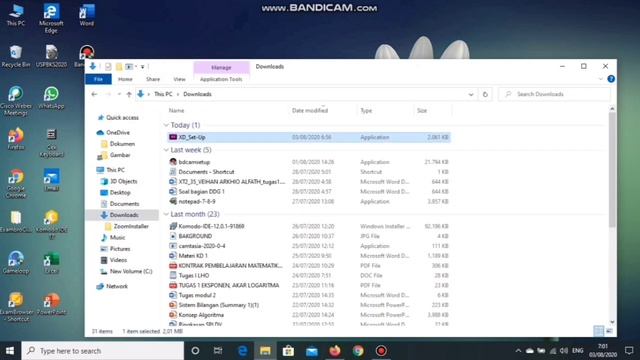The width and height of the screenshot is (640, 360).
Task: Go back using the back arrow
Action: click(x=94, y=94)
